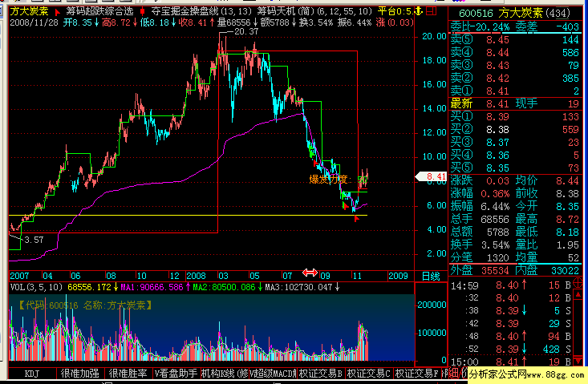
Task: Click the 8.41 current price tag on axis
Action: coord(432,176)
